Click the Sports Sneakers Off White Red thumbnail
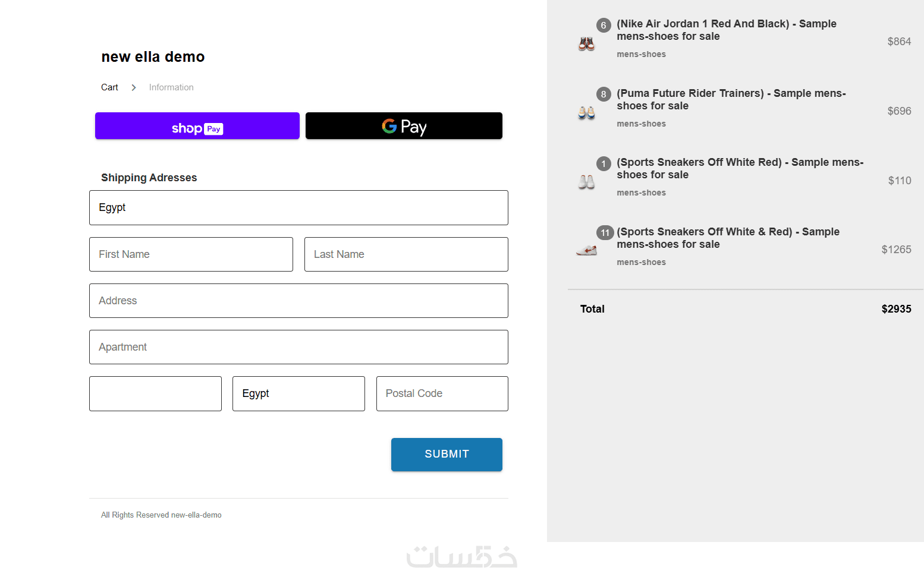 coord(586,182)
